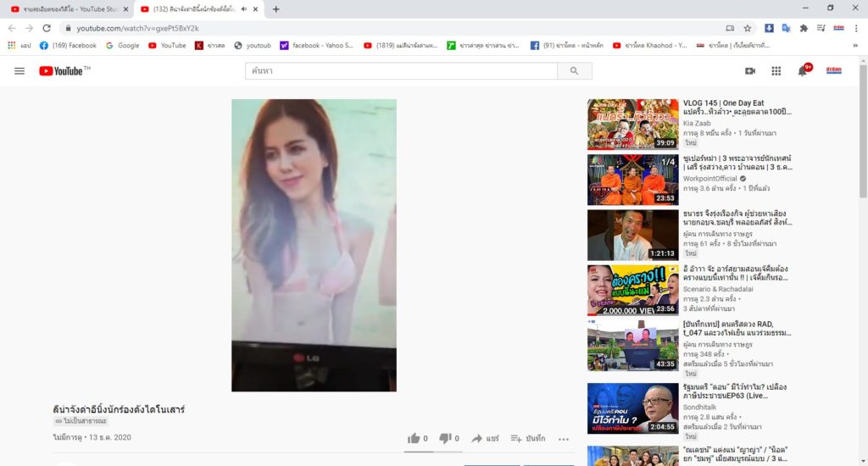The height and width of the screenshot is (466, 868).
Task: Open the (1819) YouTube bookmark
Action: [400, 46]
